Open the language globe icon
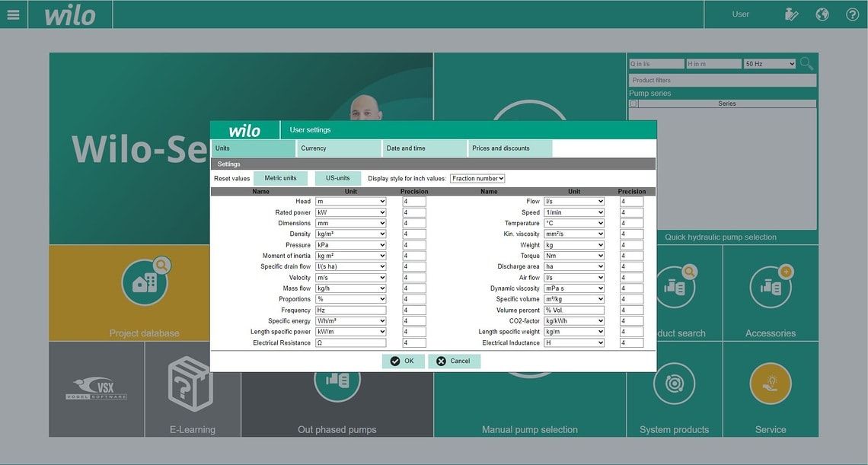Screen dimensions: 868x465 [x=822, y=14]
